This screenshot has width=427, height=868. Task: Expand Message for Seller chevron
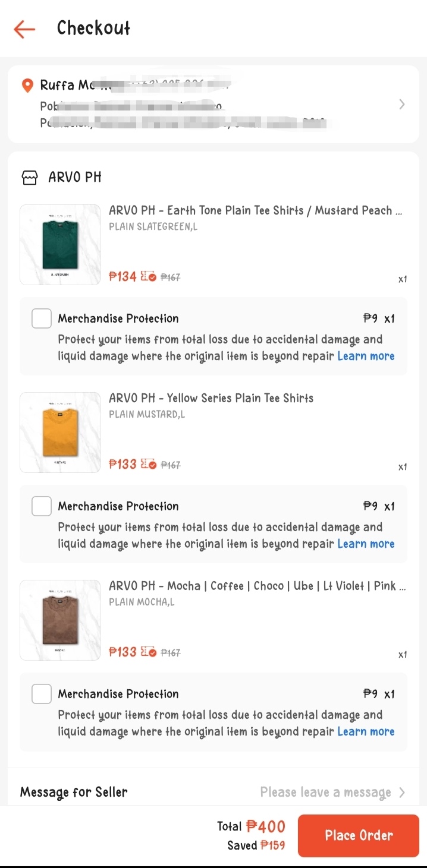[402, 793]
